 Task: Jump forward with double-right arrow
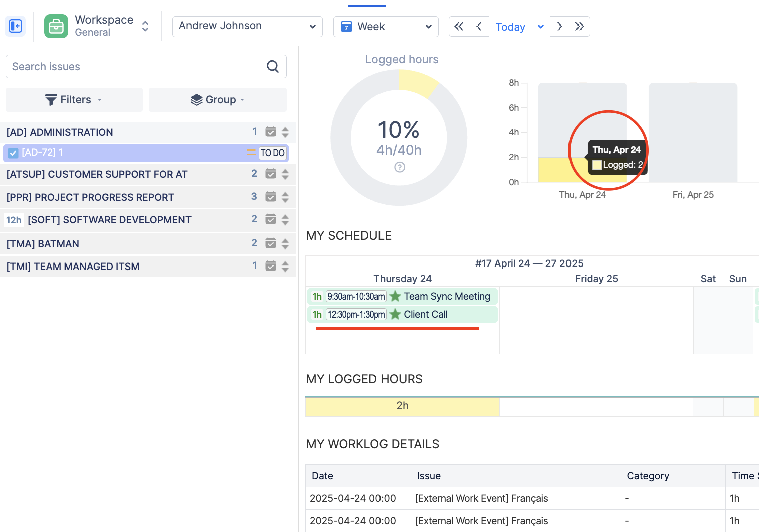click(580, 27)
